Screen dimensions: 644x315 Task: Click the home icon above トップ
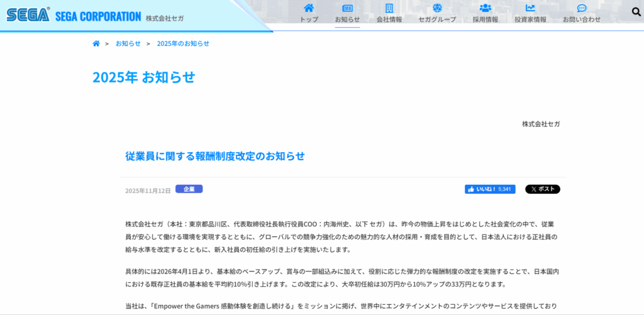pyautogui.click(x=309, y=8)
